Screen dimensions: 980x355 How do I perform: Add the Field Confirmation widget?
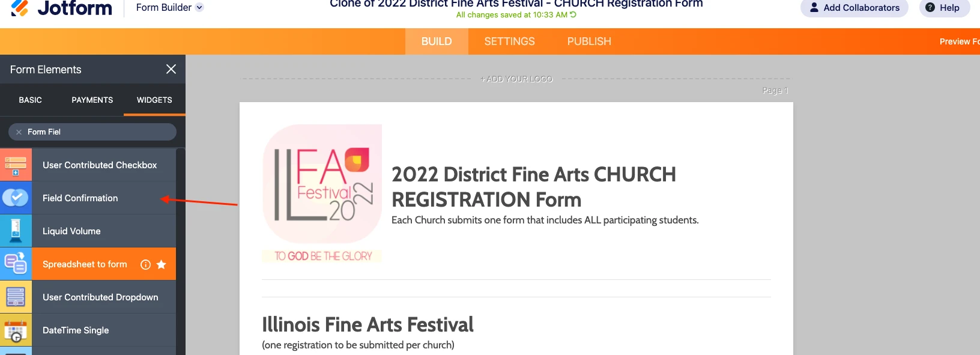[104, 198]
